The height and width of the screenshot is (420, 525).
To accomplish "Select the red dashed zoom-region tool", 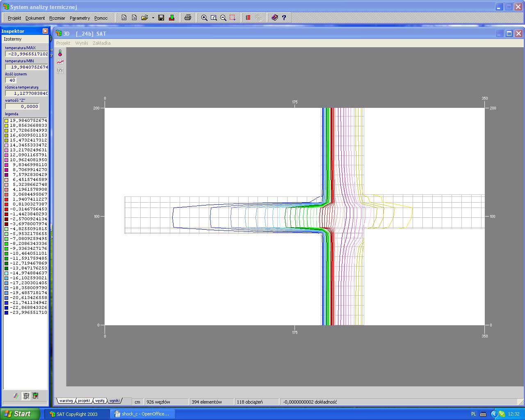I will click(233, 18).
